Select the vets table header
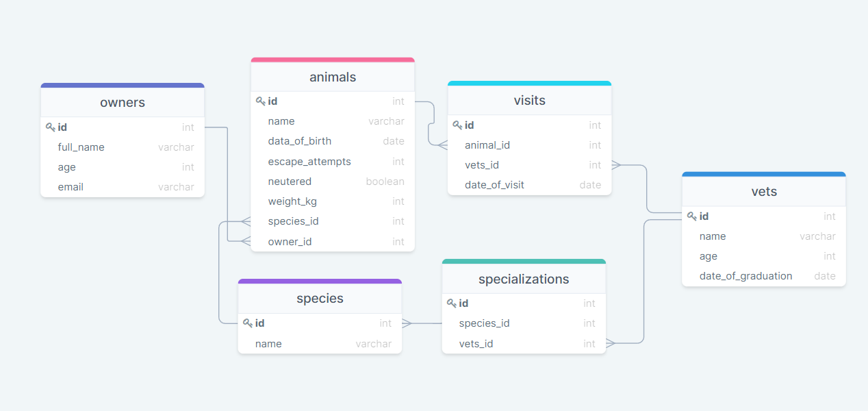868x411 pixels. point(763,192)
